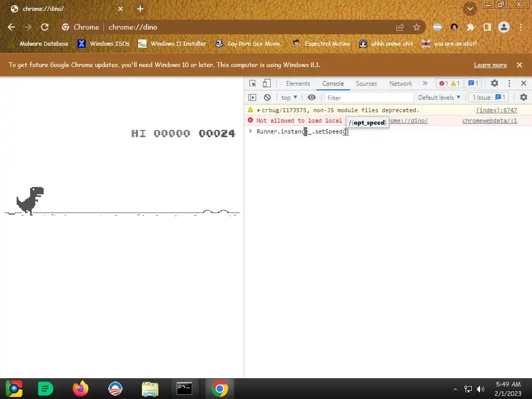
Task: Open the Espectral McGee bookmark
Action: click(x=321, y=44)
